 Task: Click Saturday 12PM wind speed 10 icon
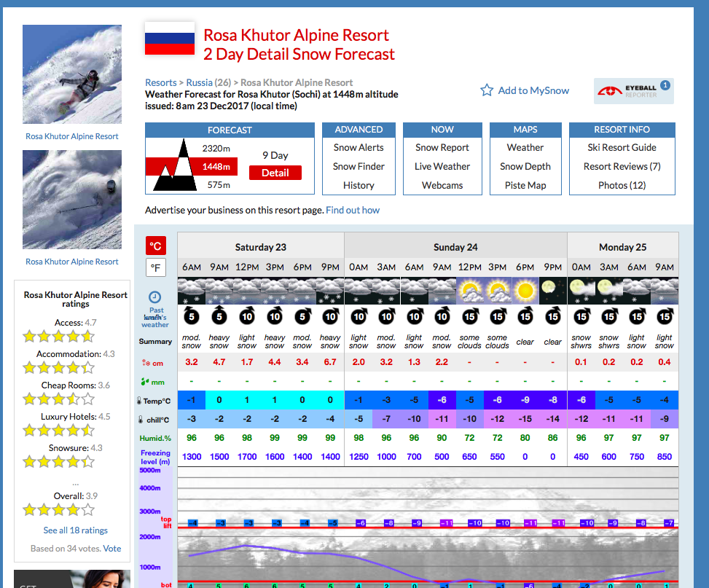[x=247, y=315]
